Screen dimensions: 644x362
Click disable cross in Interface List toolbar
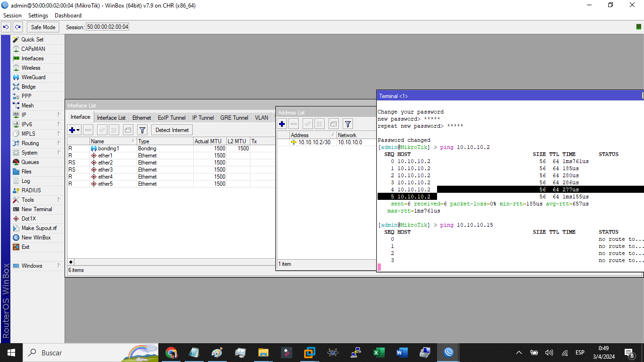[114, 130]
